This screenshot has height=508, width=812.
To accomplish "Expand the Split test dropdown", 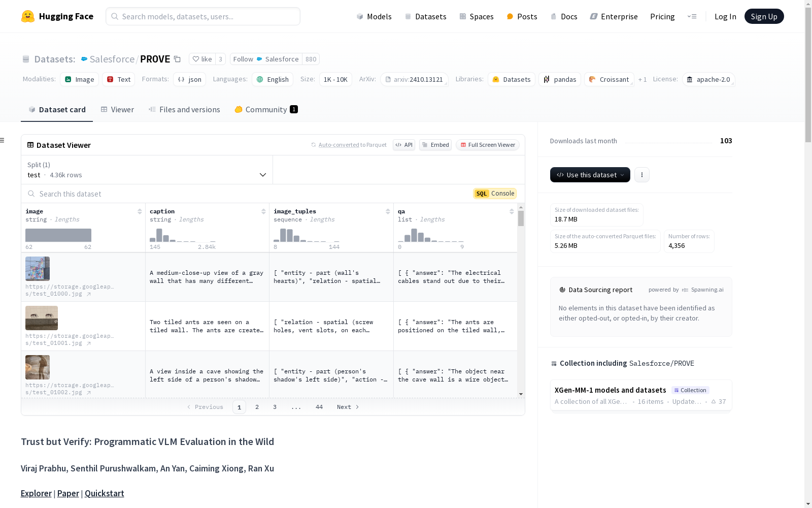I will [147, 170].
